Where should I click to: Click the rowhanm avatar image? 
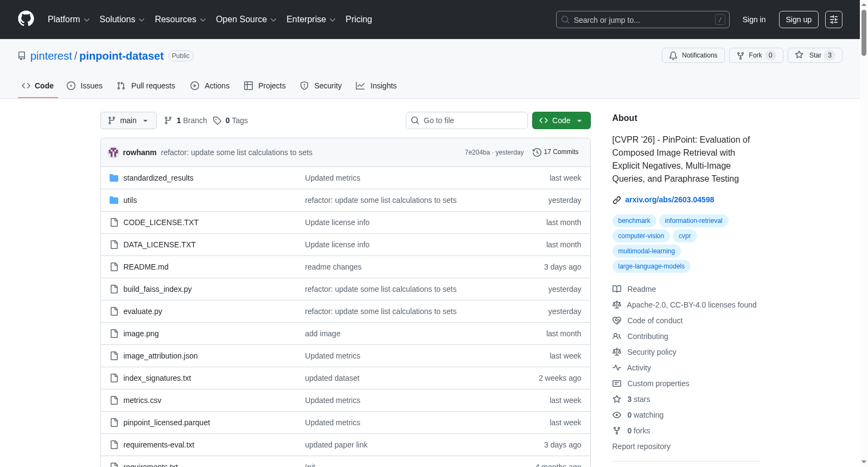coord(113,152)
